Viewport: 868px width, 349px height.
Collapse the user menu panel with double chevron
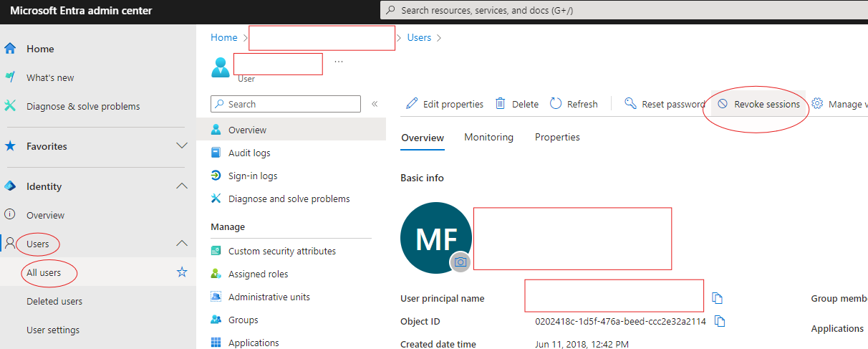click(375, 104)
